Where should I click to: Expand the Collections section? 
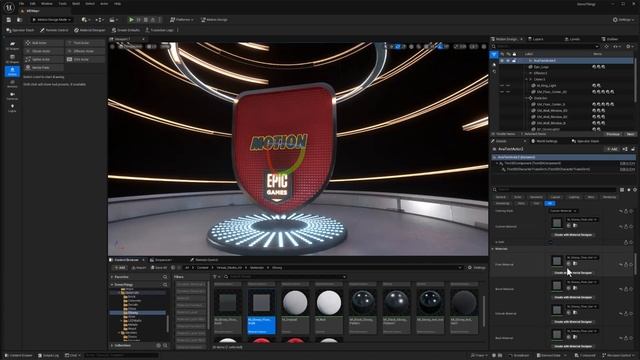[x=112, y=346]
